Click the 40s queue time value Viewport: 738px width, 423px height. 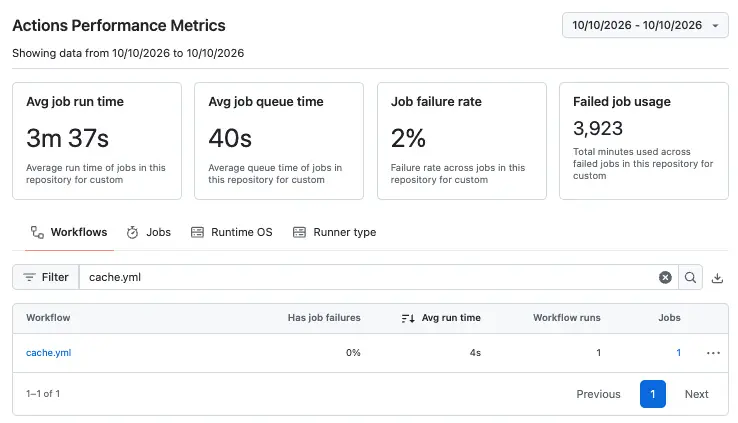click(230, 138)
